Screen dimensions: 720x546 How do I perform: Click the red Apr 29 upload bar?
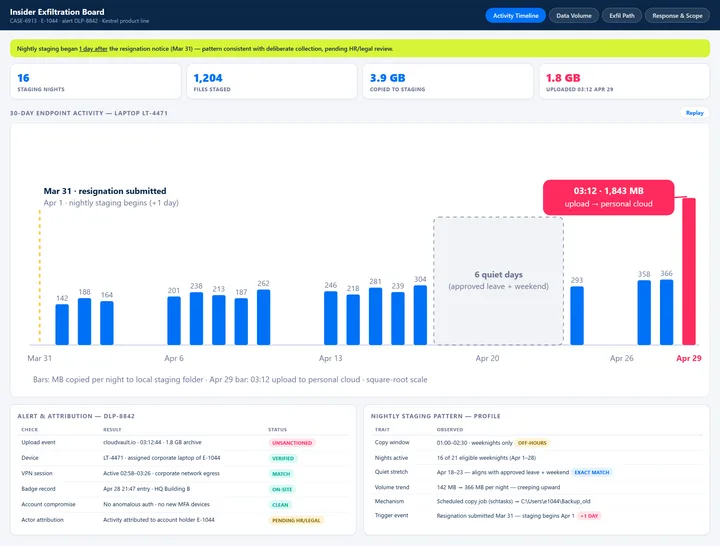coord(689,271)
